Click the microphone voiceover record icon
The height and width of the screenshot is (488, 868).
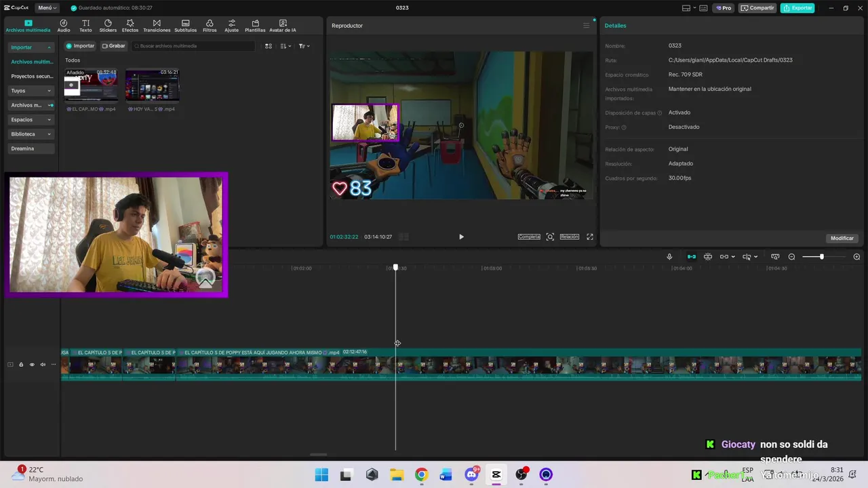[669, 257]
